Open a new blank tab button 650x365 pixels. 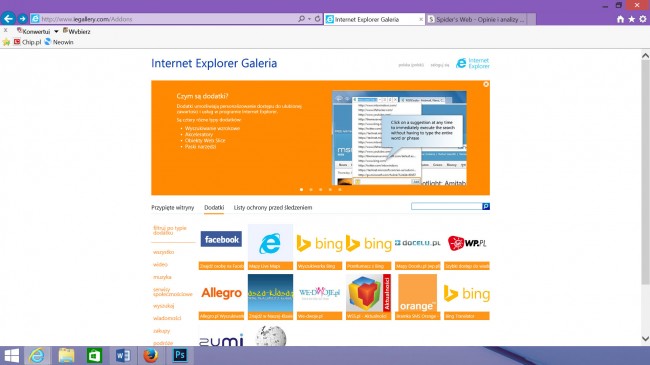tap(531, 19)
